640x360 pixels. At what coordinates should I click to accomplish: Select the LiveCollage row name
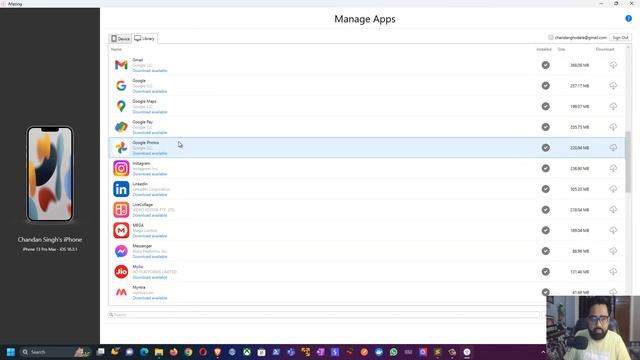(x=142, y=204)
